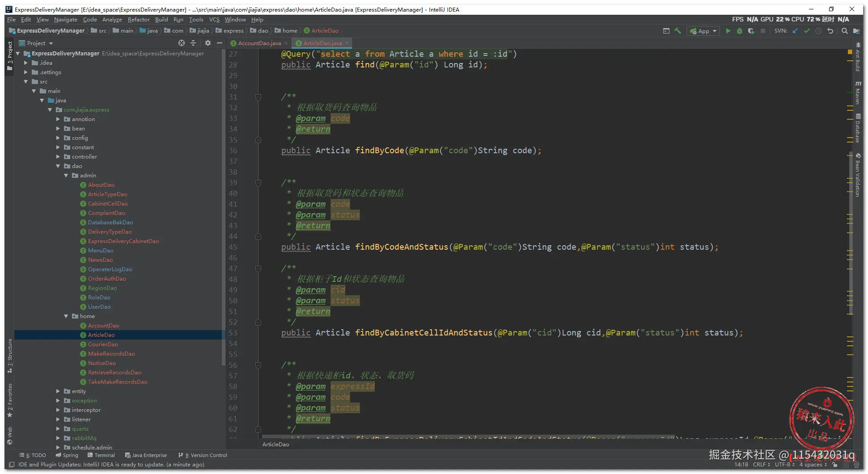
Task: Open Project Structure icon in toolbar
Action: point(856,31)
